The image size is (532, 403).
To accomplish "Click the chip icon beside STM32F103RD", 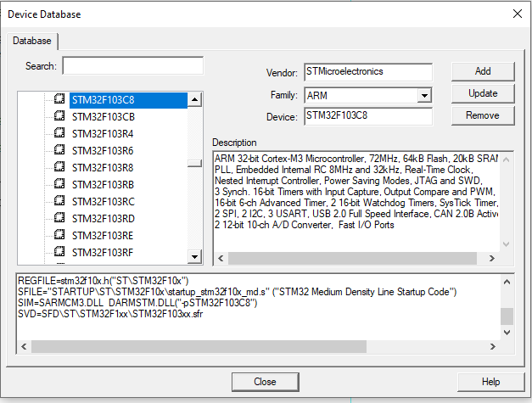I will click(59, 218).
